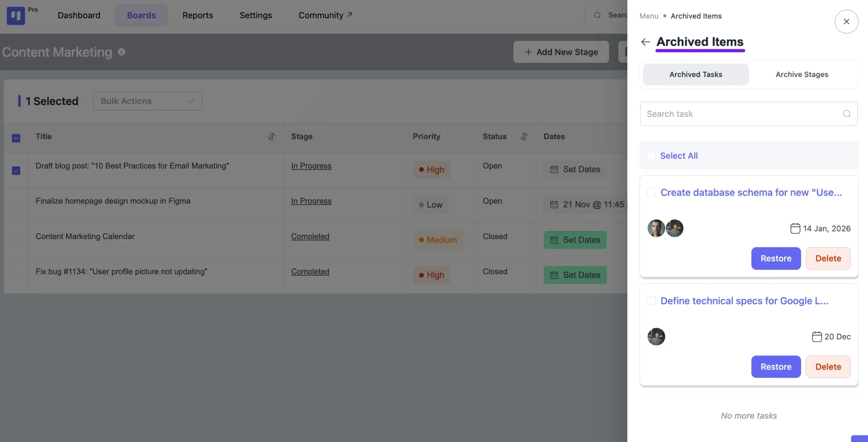Open the Bulk Actions dropdown
The image size is (868, 442).
[147, 101]
